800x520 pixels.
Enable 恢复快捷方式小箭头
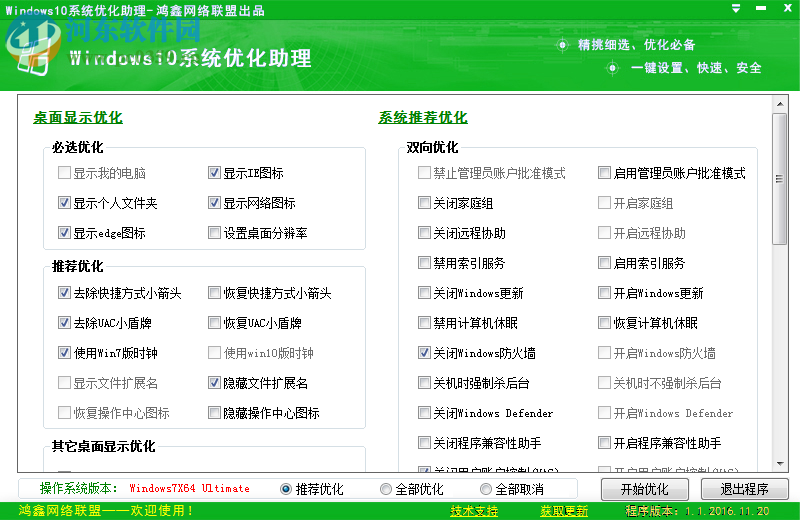(x=214, y=293)
